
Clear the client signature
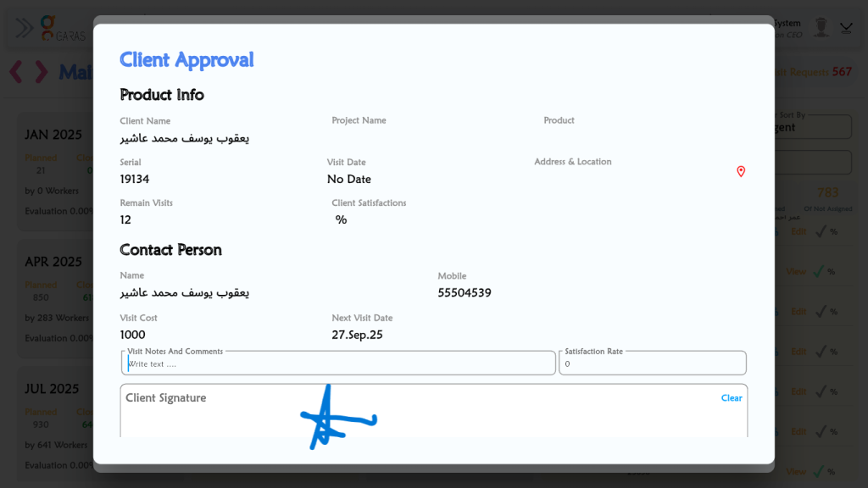(x=731, y=398)
